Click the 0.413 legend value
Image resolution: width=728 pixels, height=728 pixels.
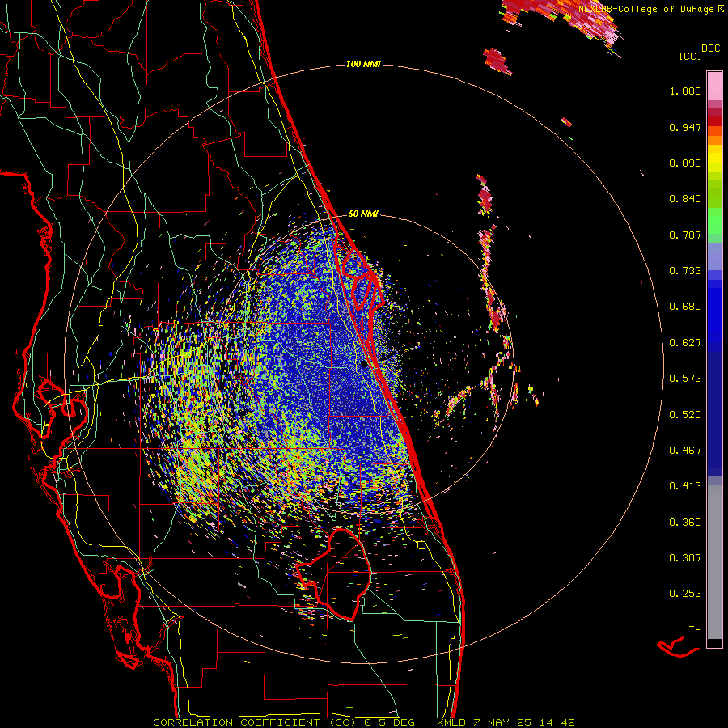[685, 486]
